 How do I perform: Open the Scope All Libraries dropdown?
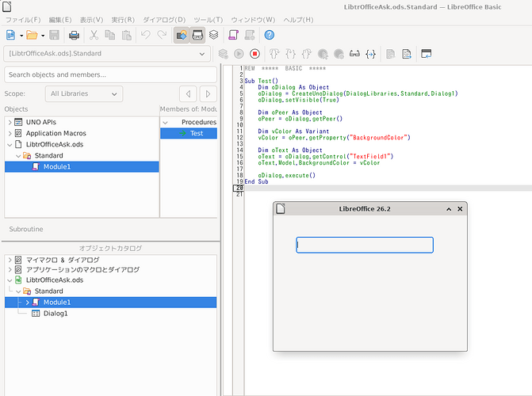click(x=83, y=93)
